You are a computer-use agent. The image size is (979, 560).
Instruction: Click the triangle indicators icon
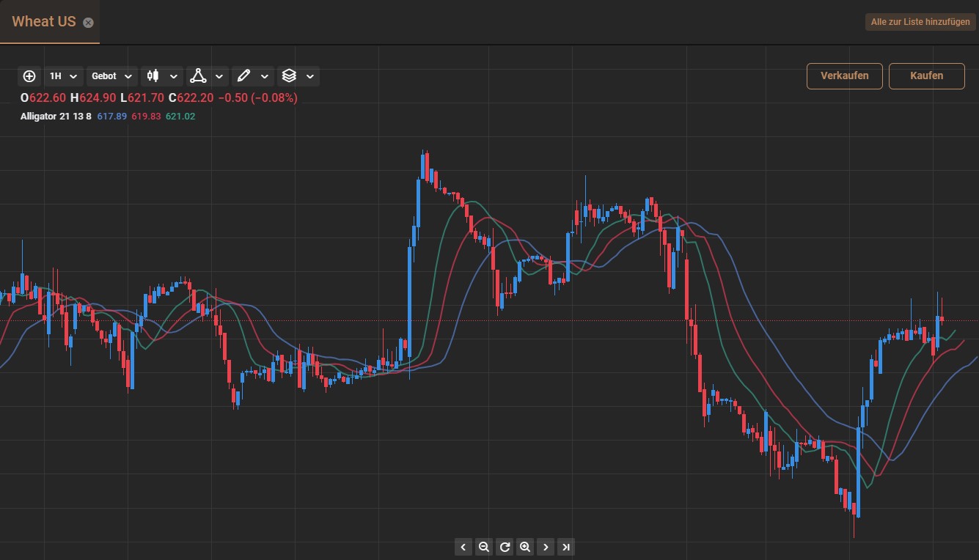(198, 76)
